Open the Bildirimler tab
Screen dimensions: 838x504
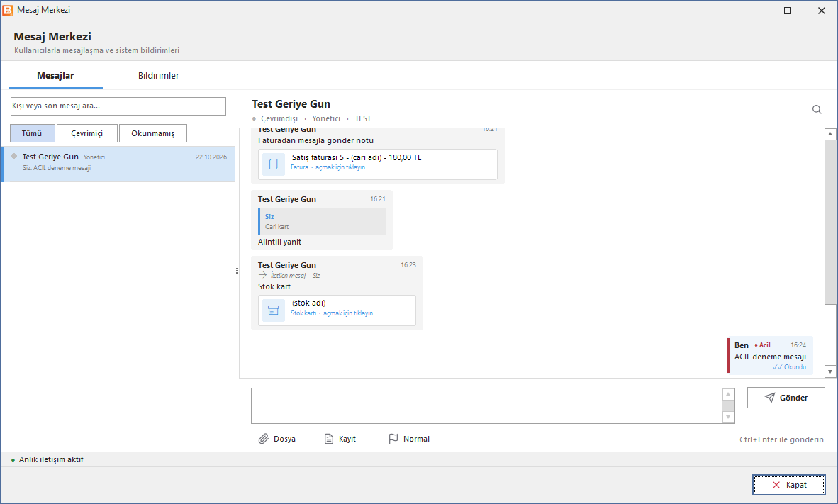(159, 75)
